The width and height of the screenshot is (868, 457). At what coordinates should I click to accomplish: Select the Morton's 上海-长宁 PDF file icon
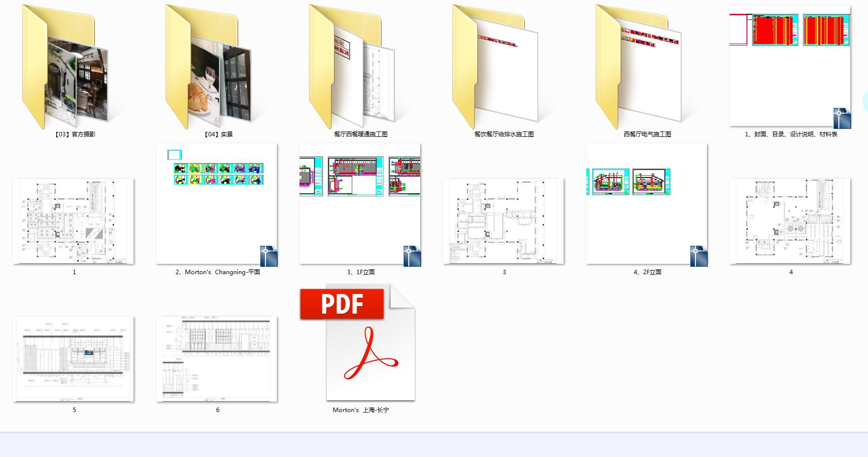[358, 342]
